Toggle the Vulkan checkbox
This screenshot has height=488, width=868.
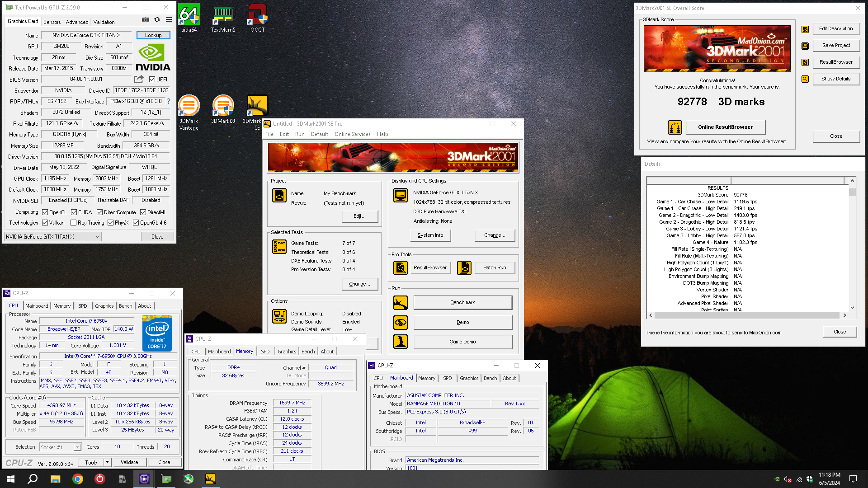click(x=45, y=223)
